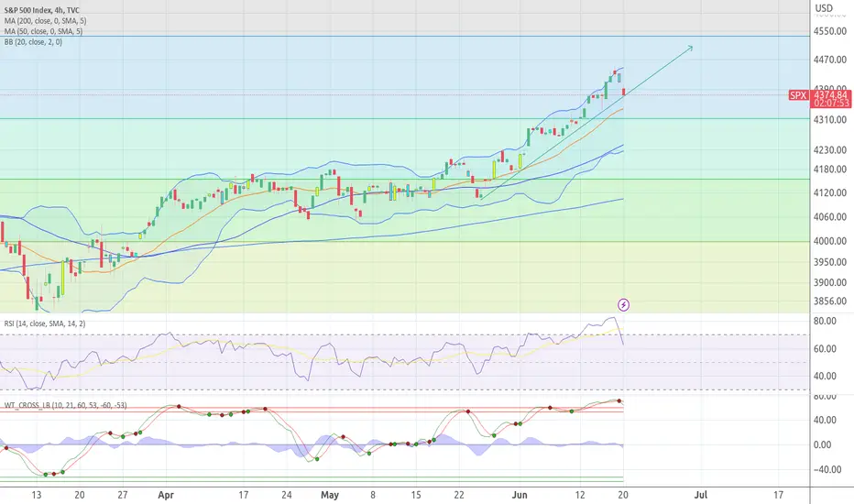
Task: Select the MA (200, close, 0, SMA, 5) legend
Action: (x=45, y=21)
